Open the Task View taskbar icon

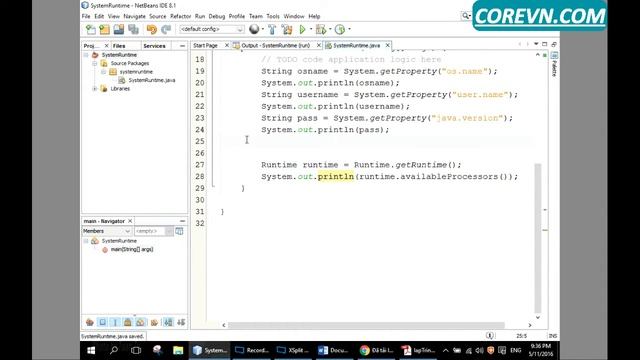point(136,350)
